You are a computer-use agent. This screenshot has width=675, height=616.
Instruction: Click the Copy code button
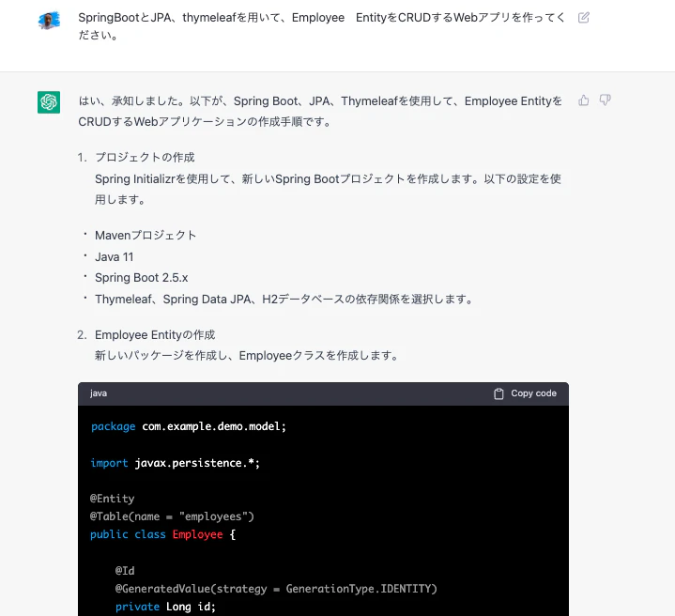coord(525,393)
